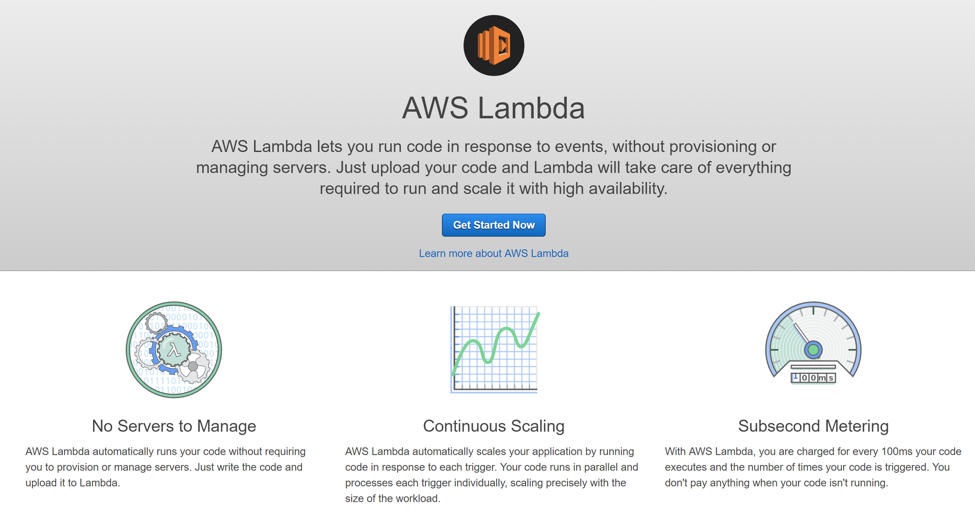Viewport: 975px width, 513px height.
Task: Click the description under No Servers to Manage
Action: pyautogui.click(x=166, y=467)
